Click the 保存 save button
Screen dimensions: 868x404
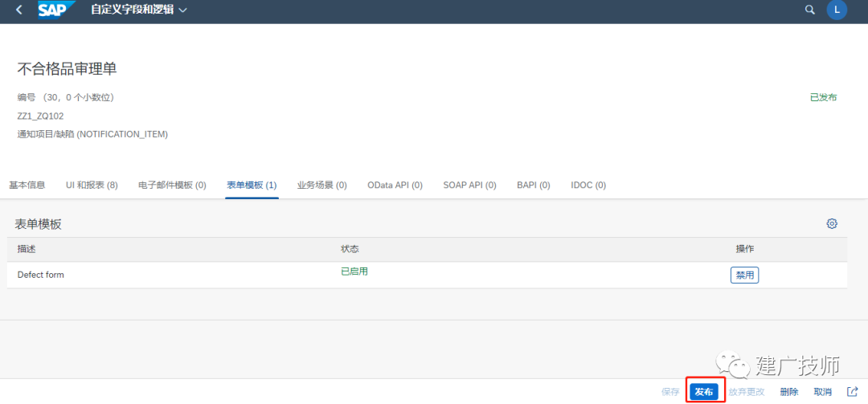pos(670,392)
